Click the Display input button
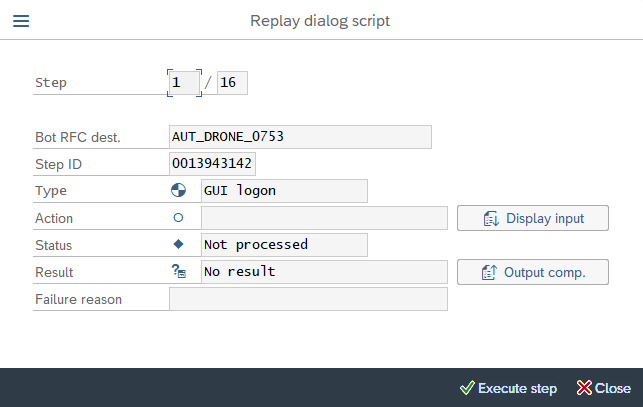The height and width of the screenshot is (407, 643). point(532,218)
